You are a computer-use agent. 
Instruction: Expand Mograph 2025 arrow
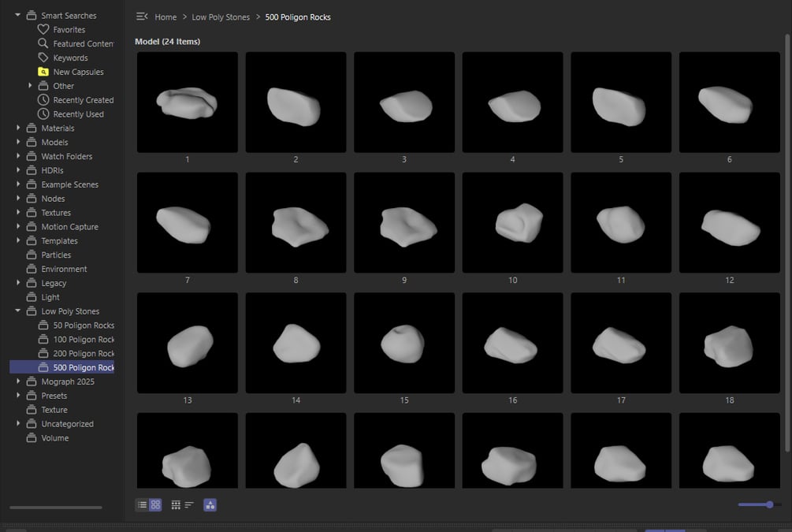(18, 381)
